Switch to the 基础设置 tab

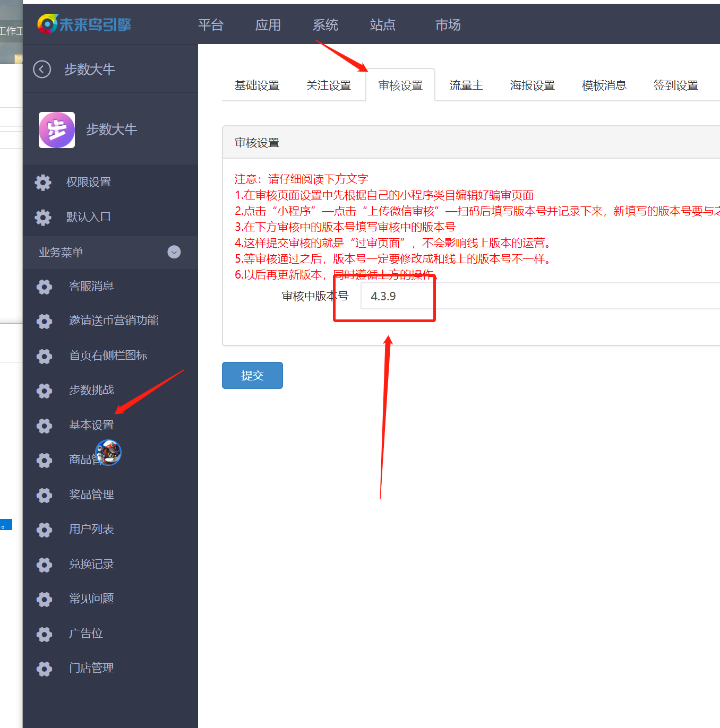(257, 85)
